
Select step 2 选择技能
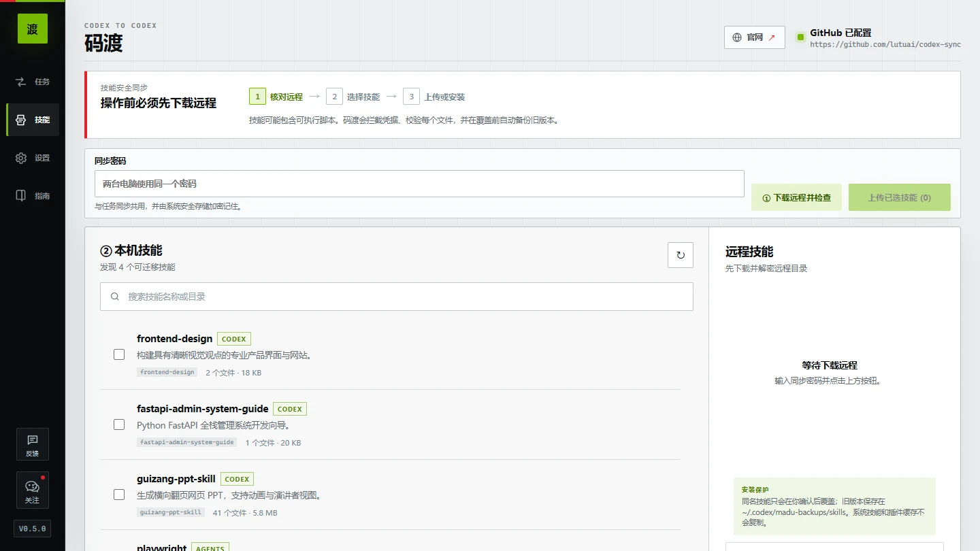pos(353,97)
